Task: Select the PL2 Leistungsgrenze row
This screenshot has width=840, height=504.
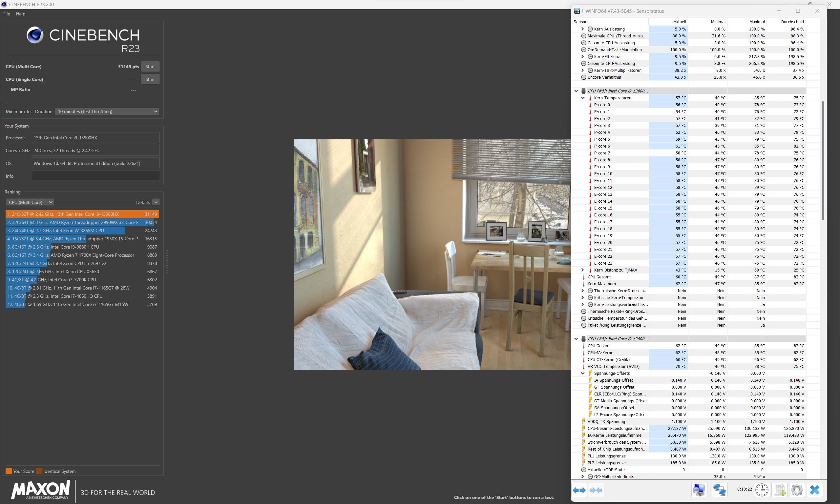Action: pyautogui.click(x=689, y=463)
